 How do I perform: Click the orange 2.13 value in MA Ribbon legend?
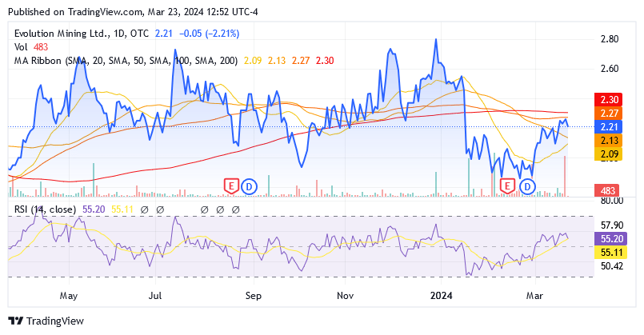(277, 60)
